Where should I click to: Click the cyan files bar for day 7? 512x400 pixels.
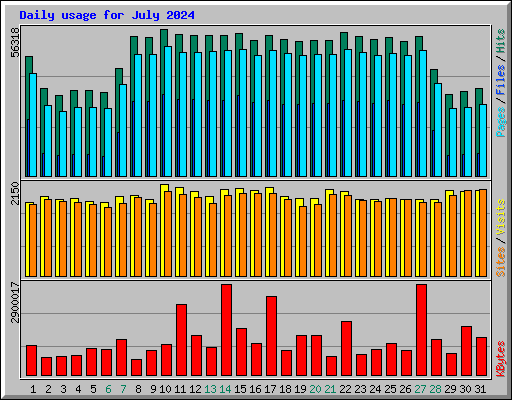pyautogui.click(x=123, y=131)
